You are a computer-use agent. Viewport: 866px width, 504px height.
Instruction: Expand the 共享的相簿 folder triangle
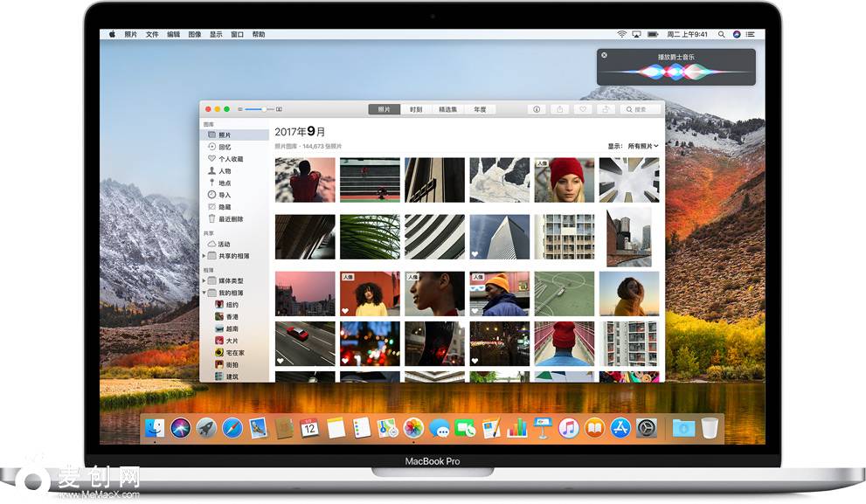204,256
